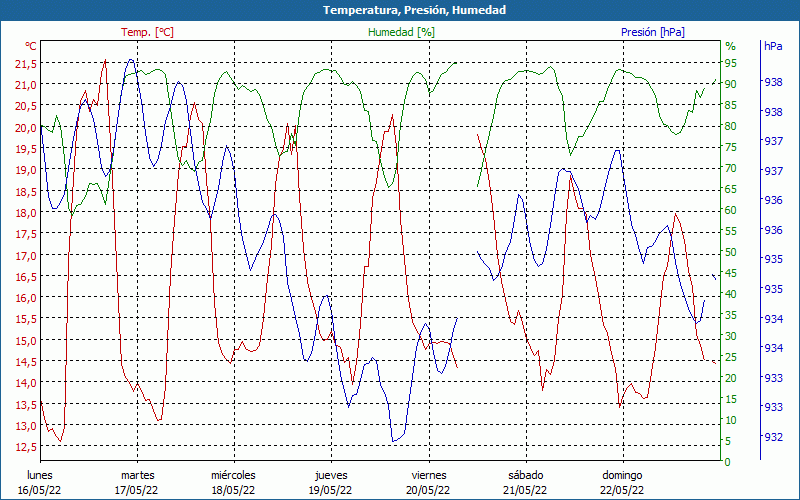This screenshot has width=800, height=500.
Task: Click the green '80' humidity axis tick
Action: pyautogui.click(x=731, y=126)
